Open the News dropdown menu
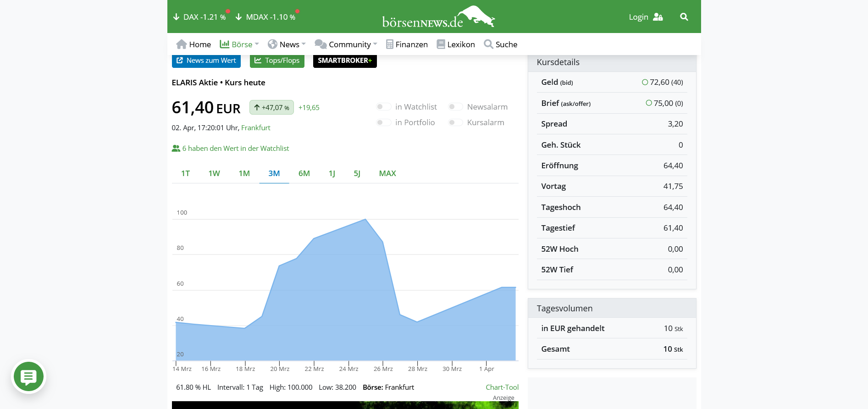Screen dimensions: 868x409 click(x=287, y=44)
